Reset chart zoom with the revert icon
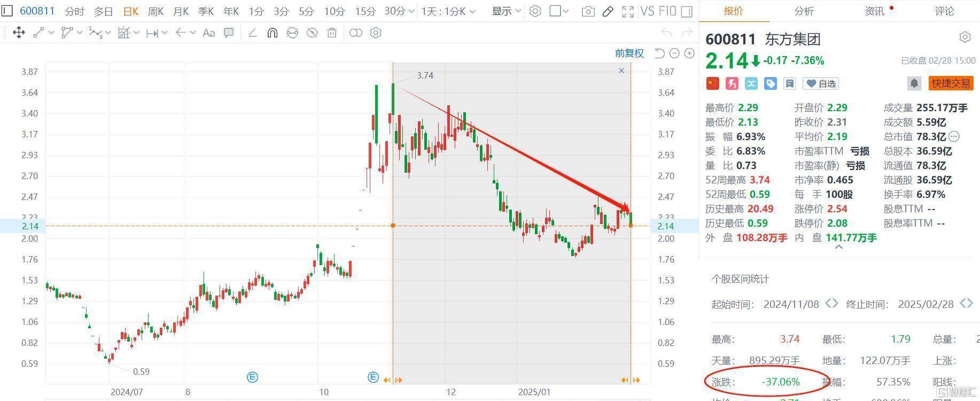Viewport: 980px width, 401px height. (x=659, y=53)
